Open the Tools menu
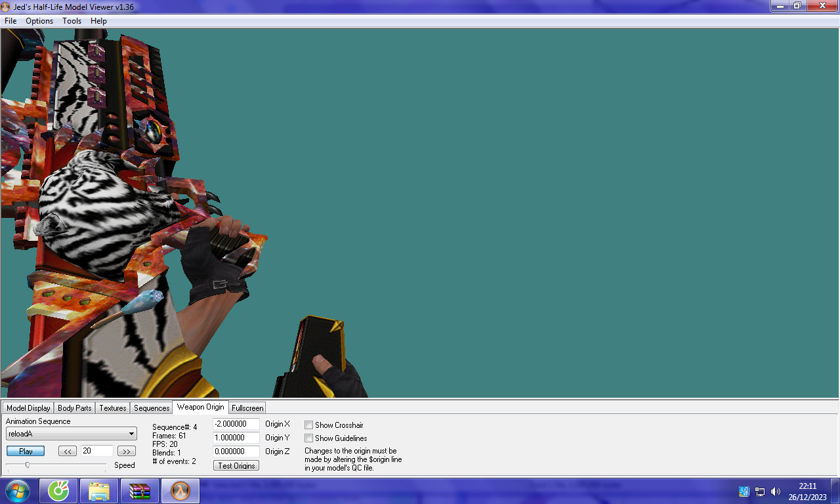Image resolution: width=840 pixels, height=504 pixels. tap(72, 20)
